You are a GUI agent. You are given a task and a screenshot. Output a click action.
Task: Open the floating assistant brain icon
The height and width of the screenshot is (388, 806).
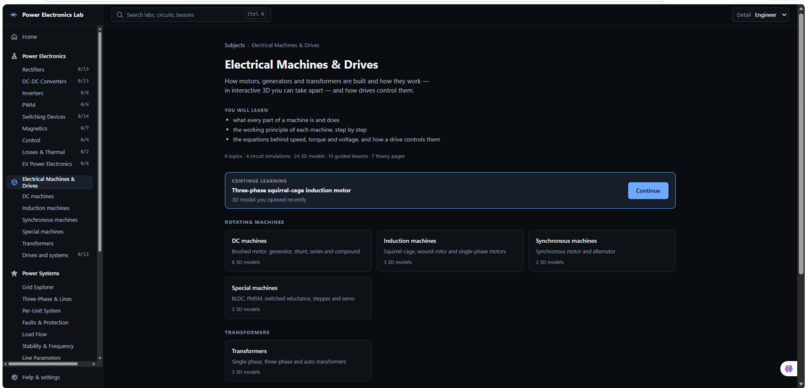point(789,368)
